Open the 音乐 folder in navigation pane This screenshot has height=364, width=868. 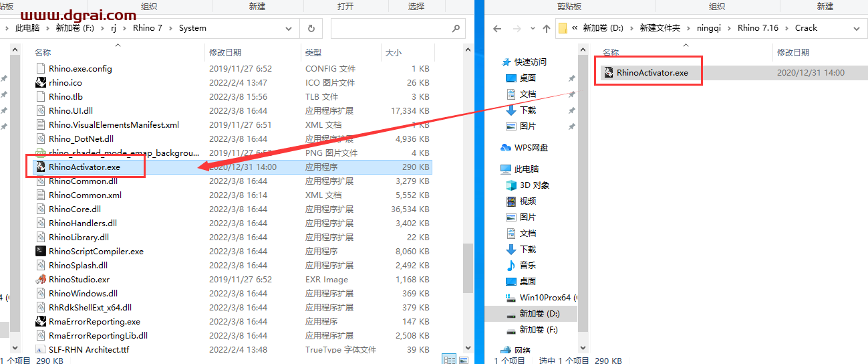[x=528, y=265]
